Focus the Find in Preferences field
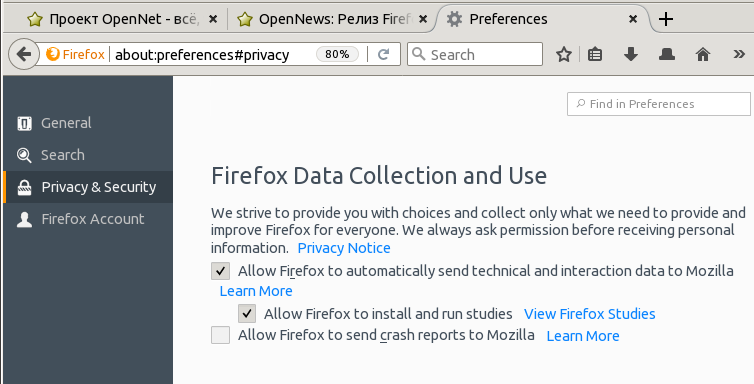754x384 pixels. 659,104
